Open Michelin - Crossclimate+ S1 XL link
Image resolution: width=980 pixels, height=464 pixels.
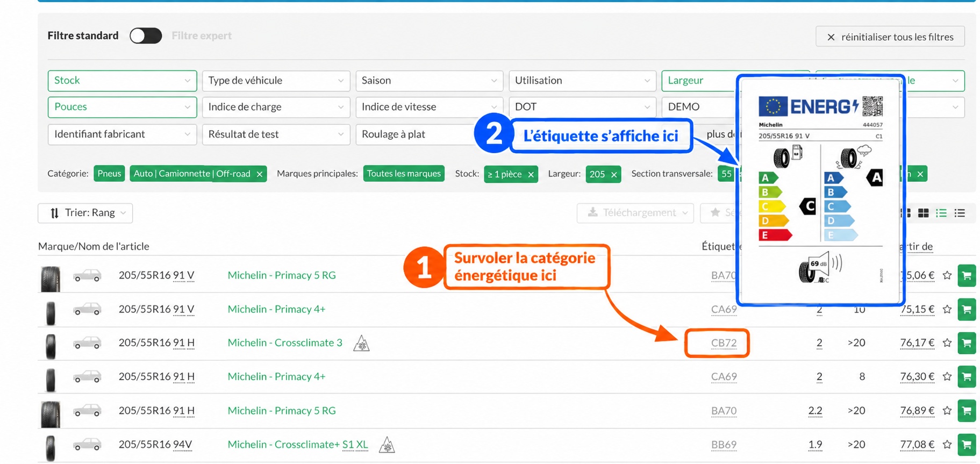[x=298, y=445]
